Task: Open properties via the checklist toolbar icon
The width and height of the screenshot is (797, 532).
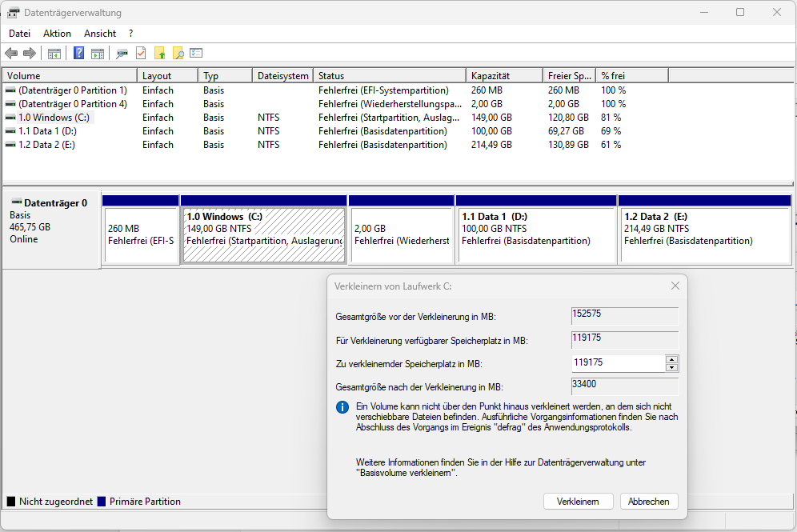Action: point(196,53)
